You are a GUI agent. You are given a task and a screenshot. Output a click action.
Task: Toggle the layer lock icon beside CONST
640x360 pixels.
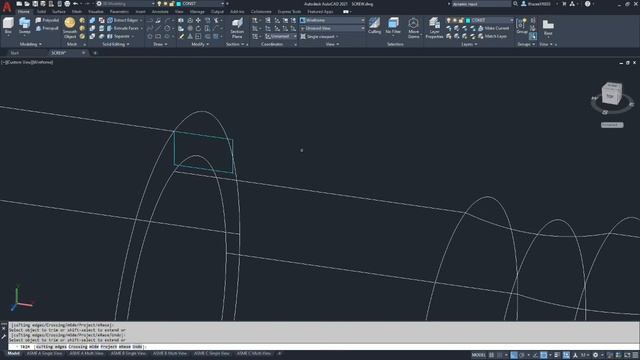tap(461, 20)
